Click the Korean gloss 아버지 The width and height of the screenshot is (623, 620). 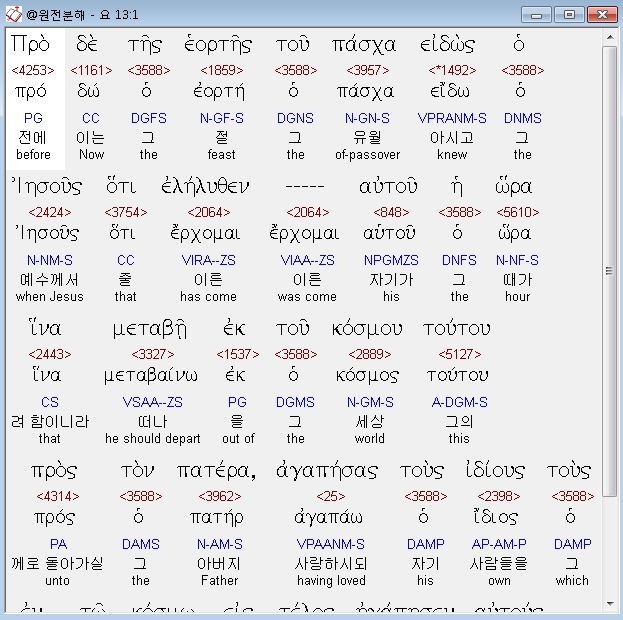219,564
